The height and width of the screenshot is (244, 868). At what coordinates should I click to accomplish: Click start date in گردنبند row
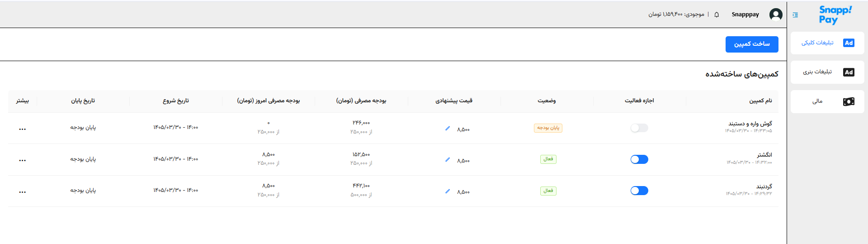click(176, 191)
